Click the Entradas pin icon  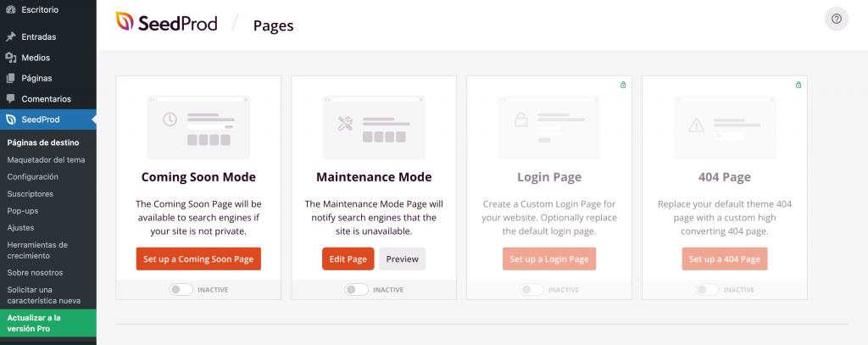(10, 37)
